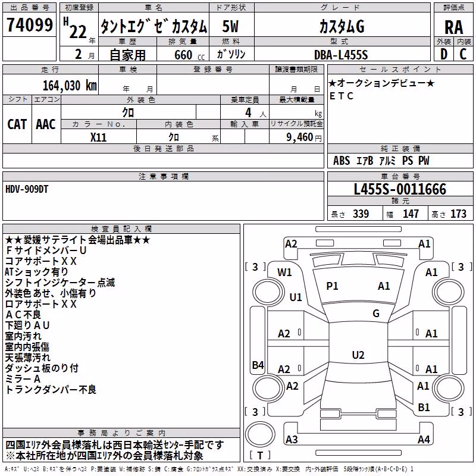Select line "★★愛媛サテライト会場出品車★★"

click(77, 240)
